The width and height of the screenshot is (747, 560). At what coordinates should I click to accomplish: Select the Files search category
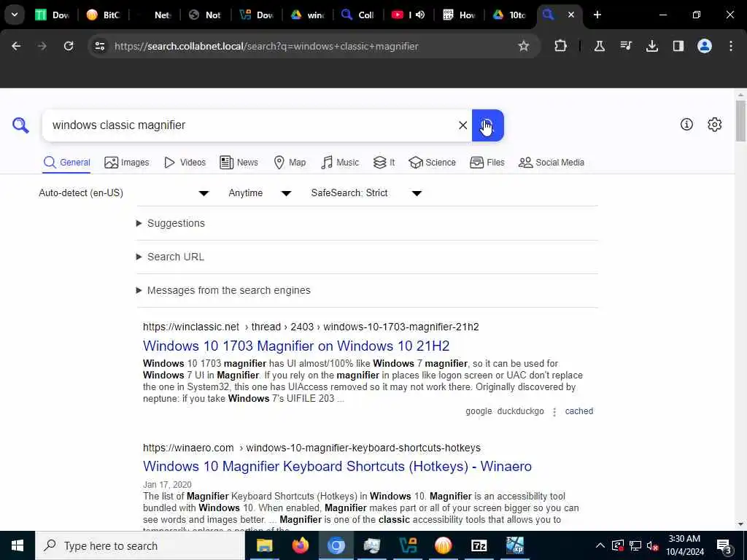click(487, 163)
